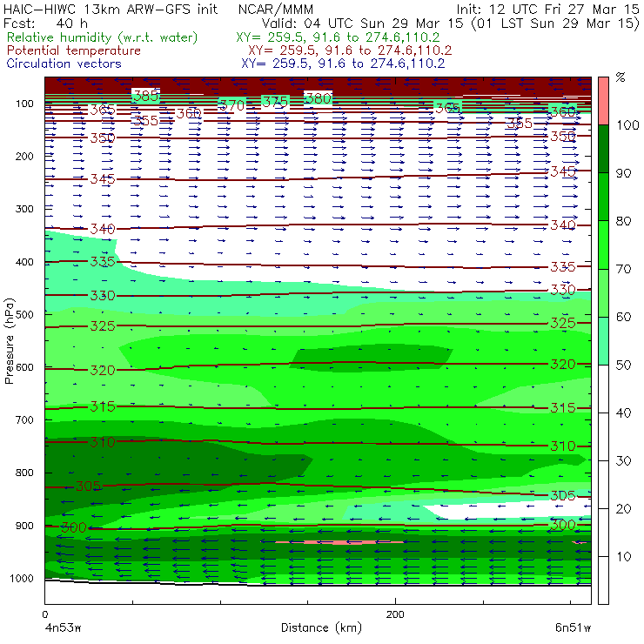Click the colorbar 50 tick label
This screenshot has height=644, width=644.
[623, 366]
